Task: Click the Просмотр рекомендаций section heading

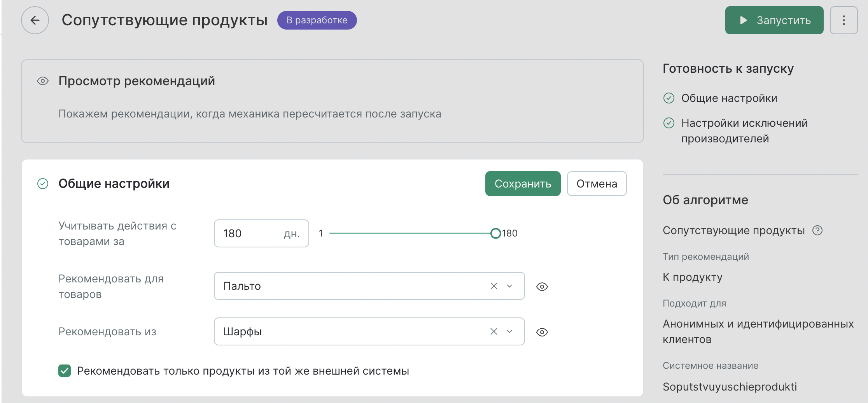Action: tap(136, 81)
